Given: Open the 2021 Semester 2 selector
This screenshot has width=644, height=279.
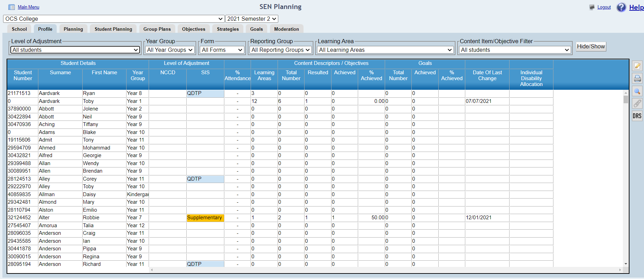Looking at the screenshot, I should (252, 19).
